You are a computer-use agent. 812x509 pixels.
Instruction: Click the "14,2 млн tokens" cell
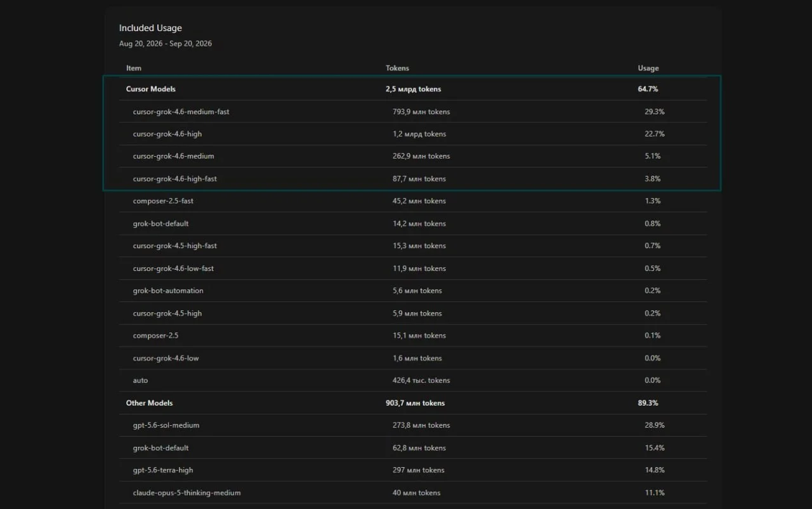[419, 223]
